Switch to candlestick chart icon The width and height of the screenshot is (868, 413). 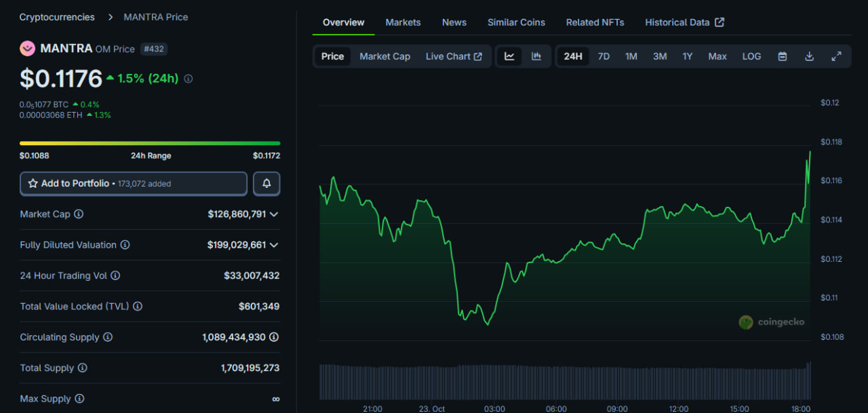[536, 56]
